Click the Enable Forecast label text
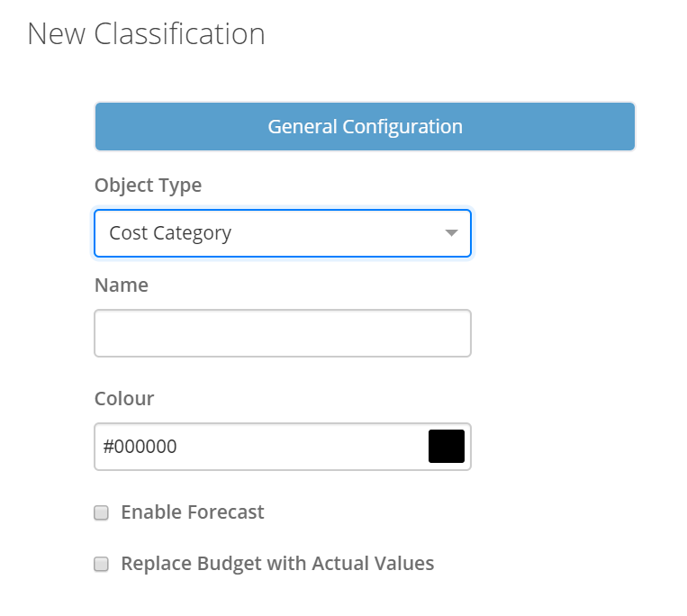 [192, 512]
